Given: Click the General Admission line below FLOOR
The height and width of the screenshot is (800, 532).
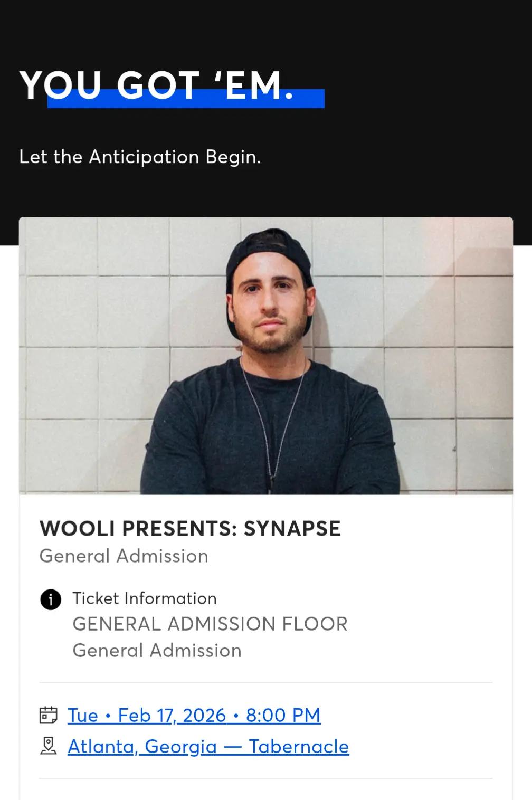Looking at the screenshot, I should (x=157, y=650).
